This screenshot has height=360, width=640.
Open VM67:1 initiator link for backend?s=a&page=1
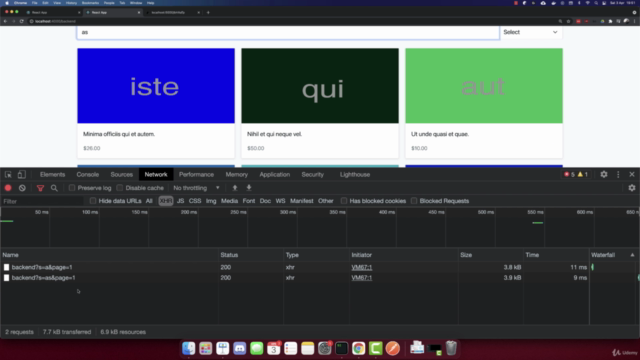click(362, 267)
